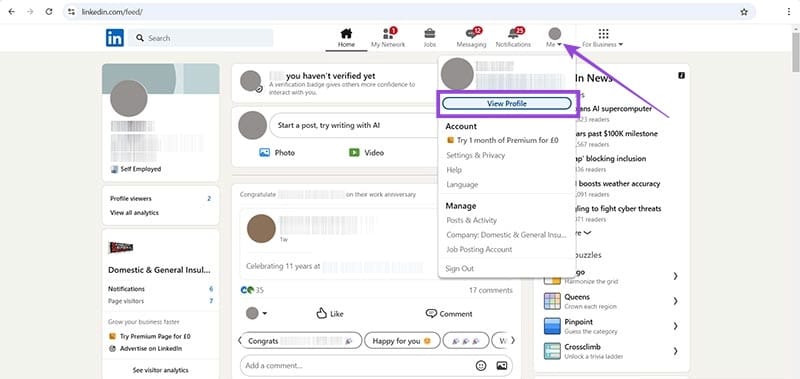Click the View Profile button
The width and height of the screenshot is (800, 379).
tap(507, 104)
